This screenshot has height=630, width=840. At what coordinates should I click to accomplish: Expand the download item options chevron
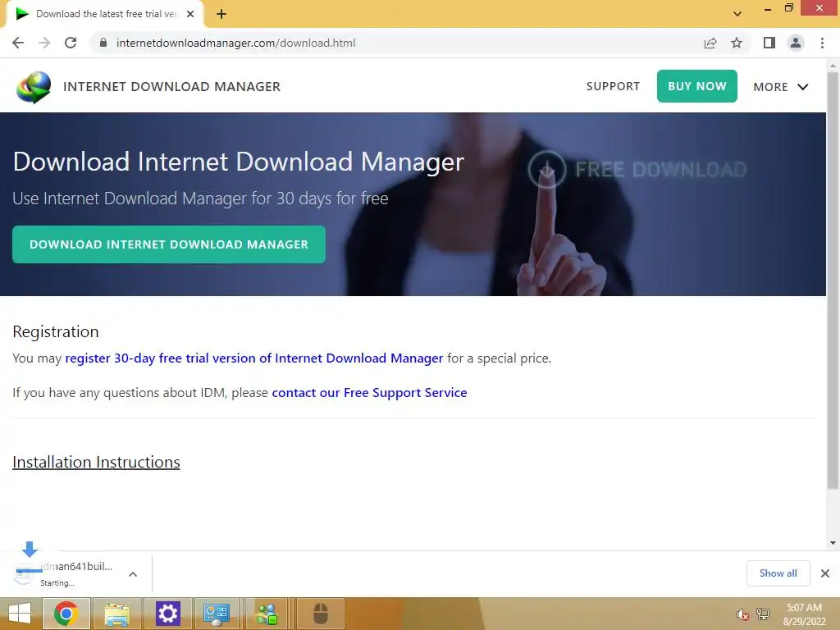click(x=133, y=574)
